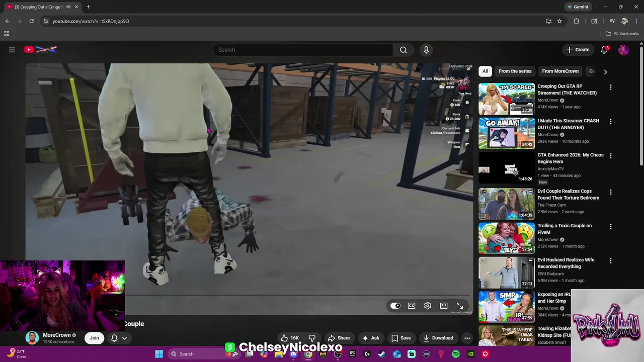The height and width of the screenshot is (362, 644).
Task: Open player settings gear
Action: point(428,306)
